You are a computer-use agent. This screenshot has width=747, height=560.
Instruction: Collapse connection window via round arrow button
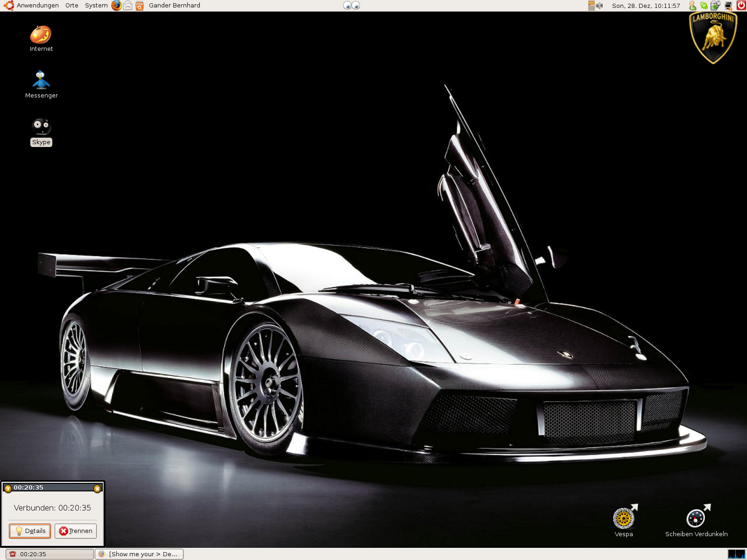(x=8, y=489)
